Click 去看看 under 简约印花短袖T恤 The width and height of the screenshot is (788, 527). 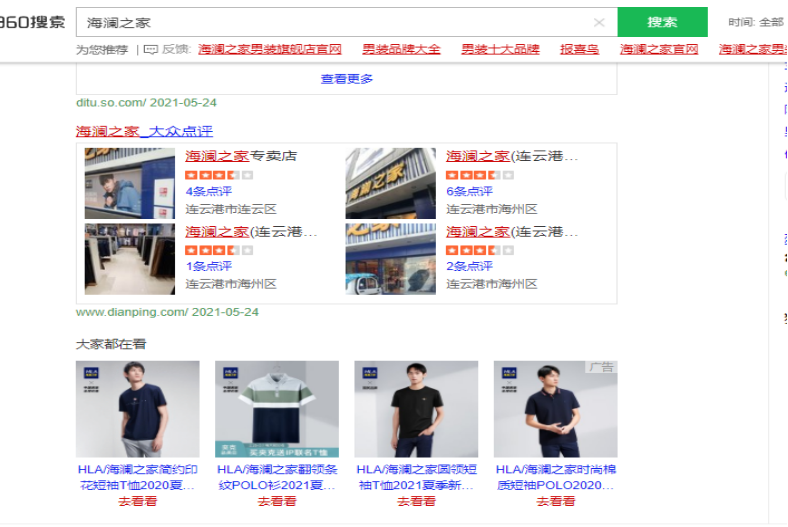[x=138, y=501]
